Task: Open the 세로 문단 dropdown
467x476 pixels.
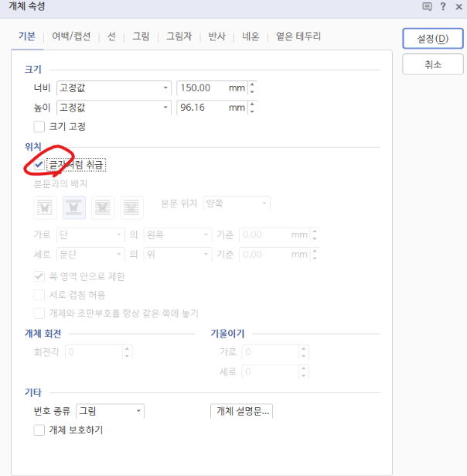Action: (x=90, y=255)
